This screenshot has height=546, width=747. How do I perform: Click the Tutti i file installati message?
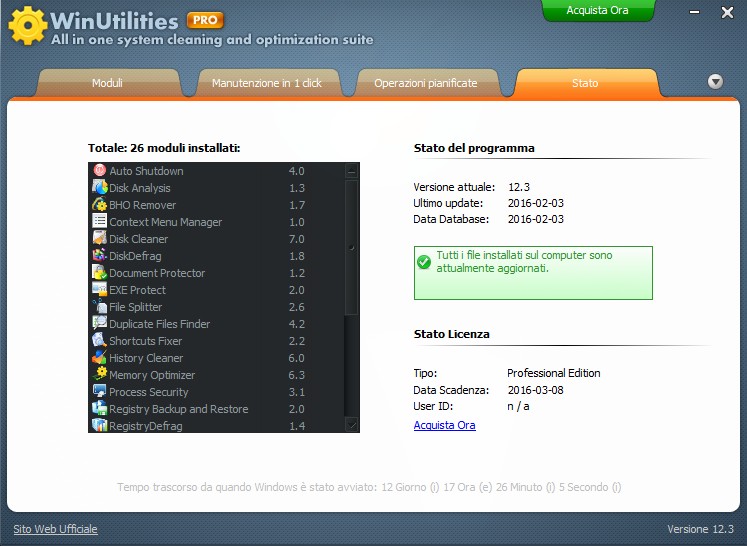coord(524,262)
